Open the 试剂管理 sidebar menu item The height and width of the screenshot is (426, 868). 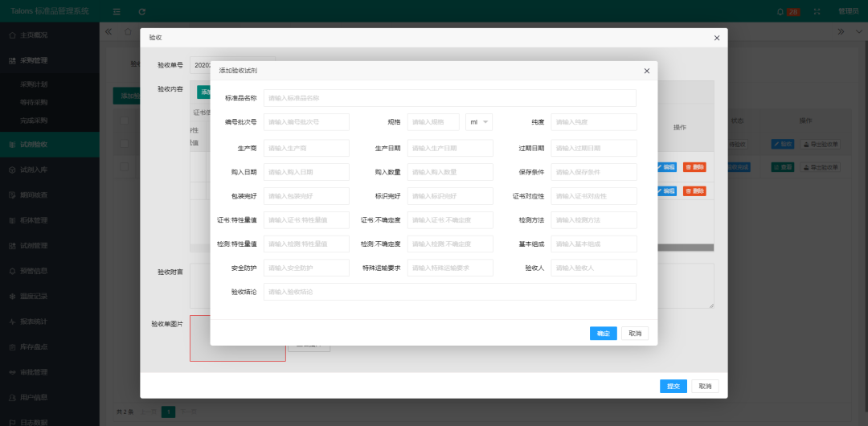(x=50, y=245)
